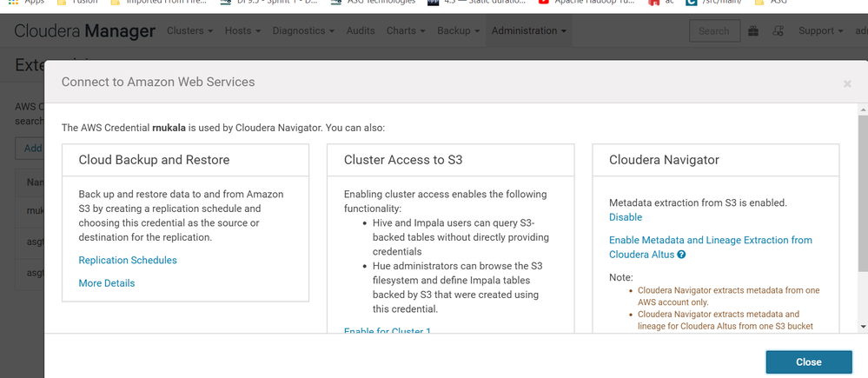This screenshot has width=868, height=378.
Task: Click the gift box icon in header
Action: tap(753, 31)
